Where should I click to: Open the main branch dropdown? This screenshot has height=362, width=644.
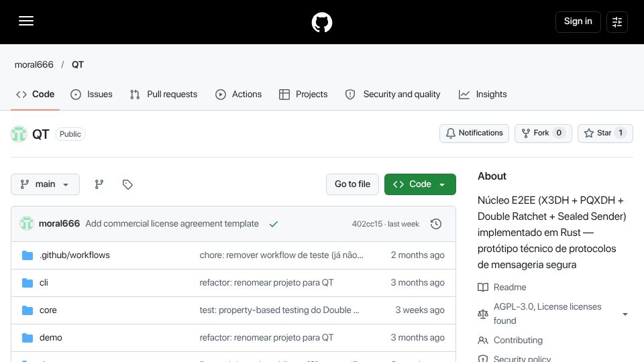point(45,184)
